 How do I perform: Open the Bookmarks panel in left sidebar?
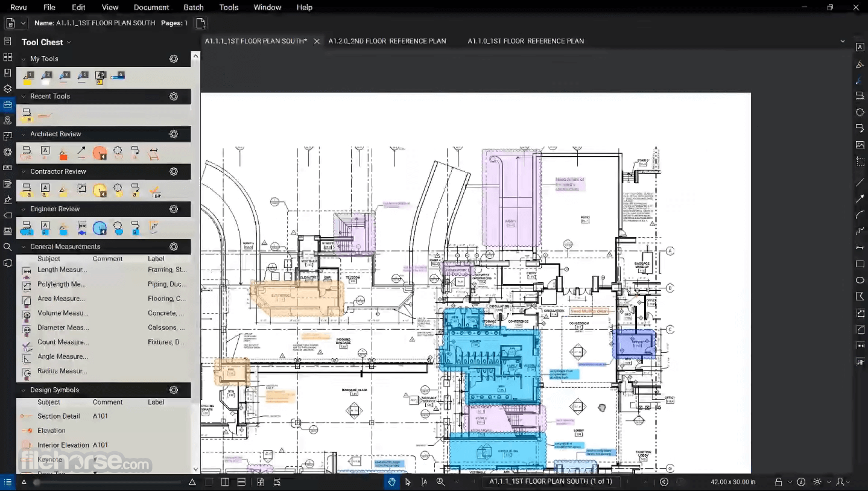tap(8, 73)
